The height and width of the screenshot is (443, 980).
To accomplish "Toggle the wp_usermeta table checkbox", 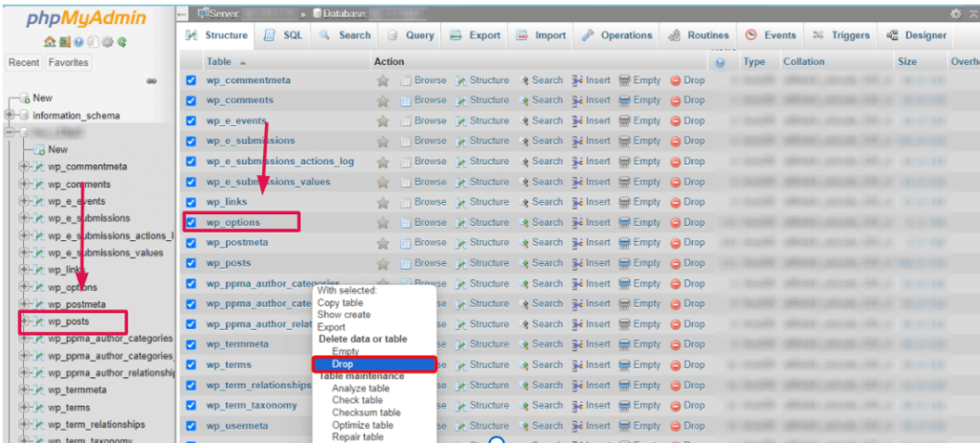I will [x=191, y=426].
